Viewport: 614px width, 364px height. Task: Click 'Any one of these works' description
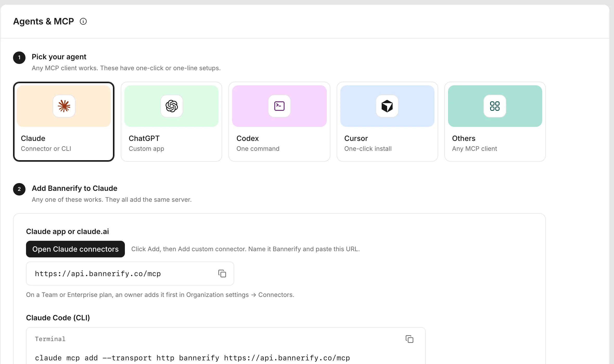[x=112, y=200]
